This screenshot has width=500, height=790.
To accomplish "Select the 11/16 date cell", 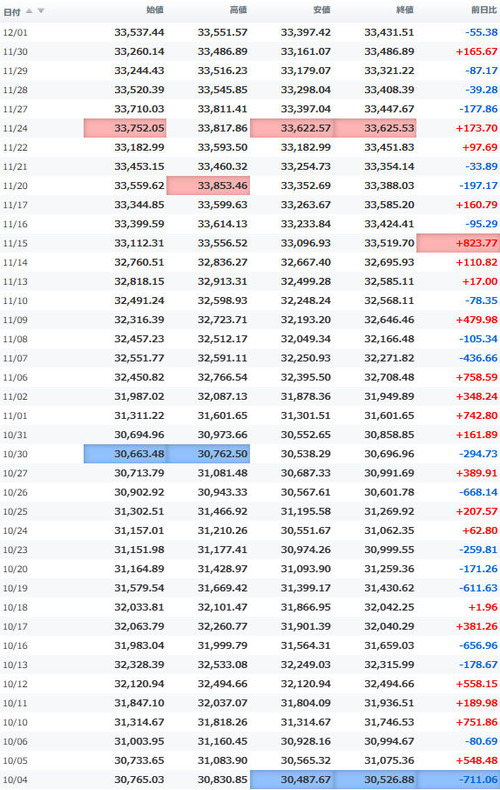I will (15, 224).
